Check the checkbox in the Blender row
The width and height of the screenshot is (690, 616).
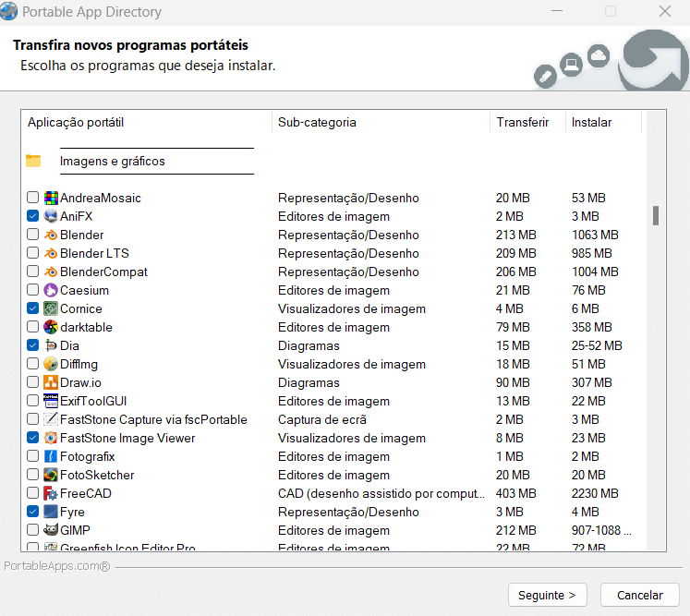32,234
